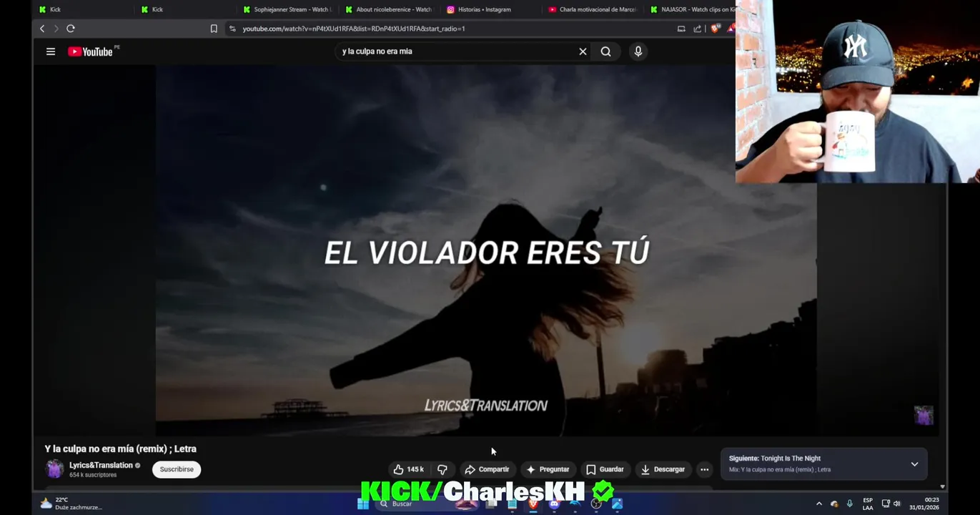Open Lyrics&Translation channel name link
Screen dimensions: 980x515
pos(101,465)
